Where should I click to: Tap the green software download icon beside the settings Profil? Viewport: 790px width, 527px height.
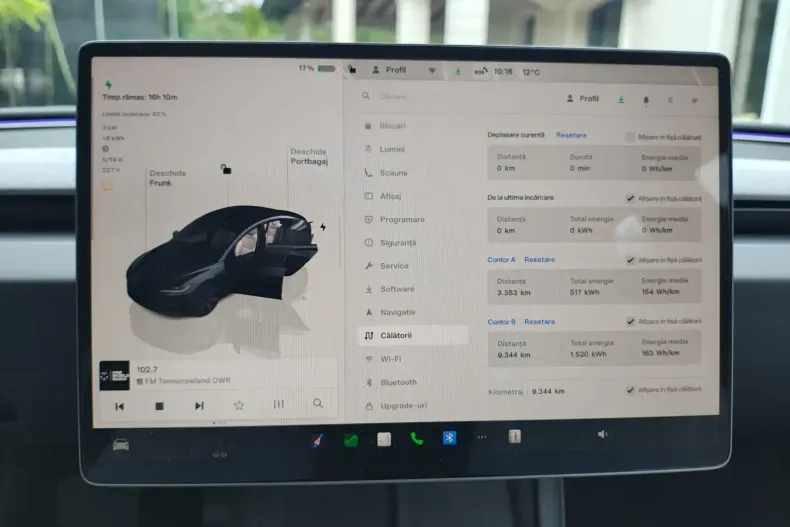coord(621,99)
